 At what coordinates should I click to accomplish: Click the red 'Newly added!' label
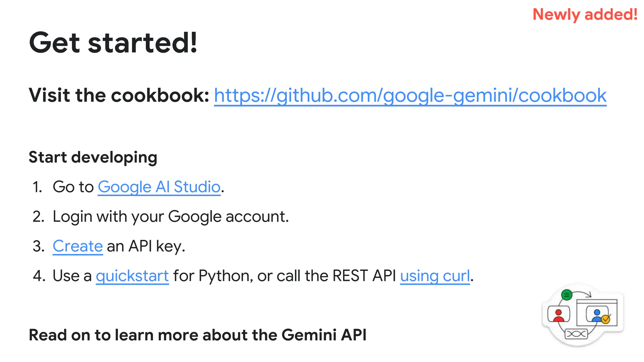(585, 14)
